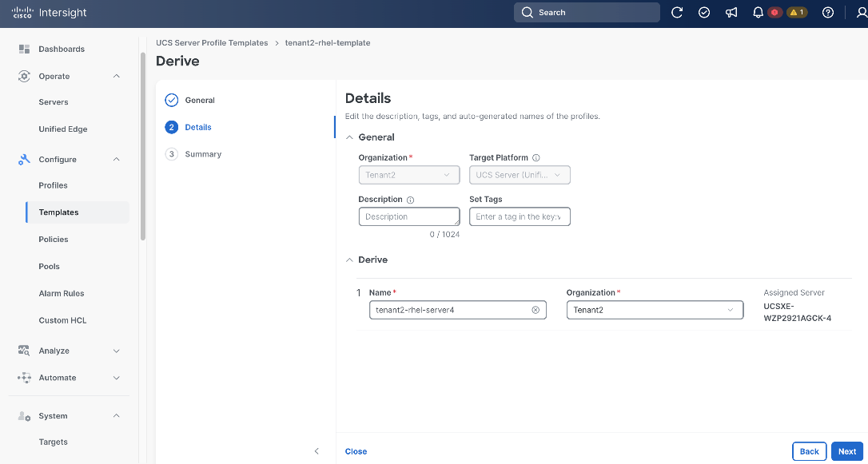Click the yellow warning alarms badge
The width and height of the screenshot is (868, 464).
(x=797, y=13)
